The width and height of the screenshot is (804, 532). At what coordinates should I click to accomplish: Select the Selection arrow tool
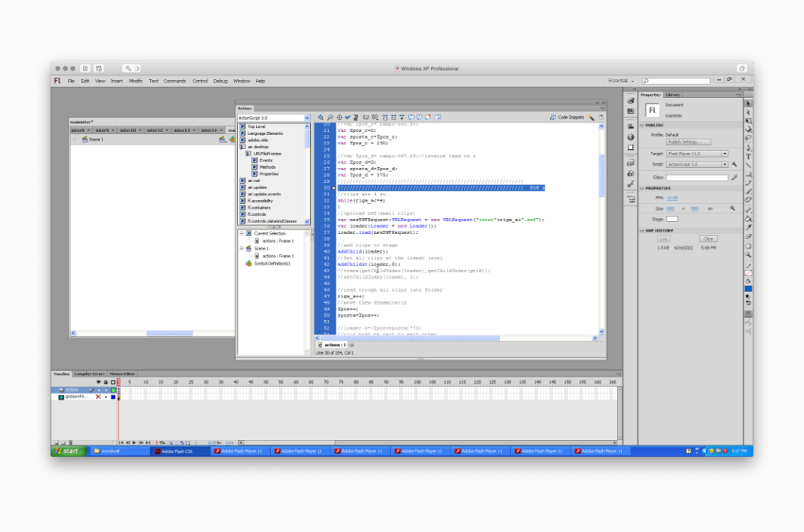coord(748,104)
